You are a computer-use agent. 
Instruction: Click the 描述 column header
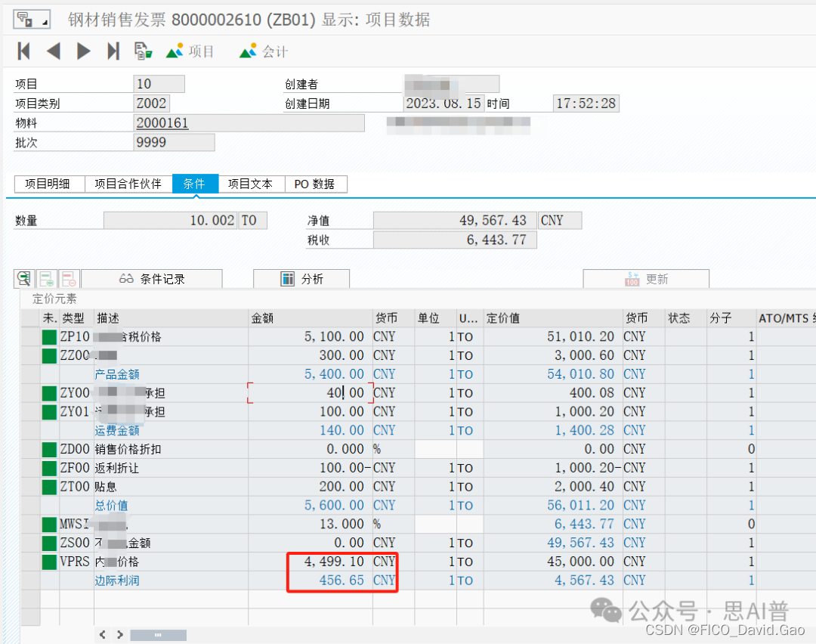coord(171,318)
